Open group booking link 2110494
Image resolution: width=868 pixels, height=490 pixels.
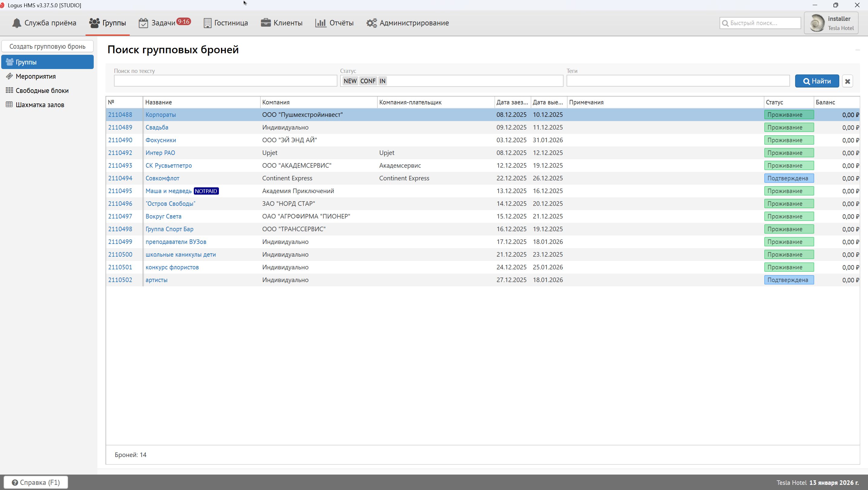120,178
